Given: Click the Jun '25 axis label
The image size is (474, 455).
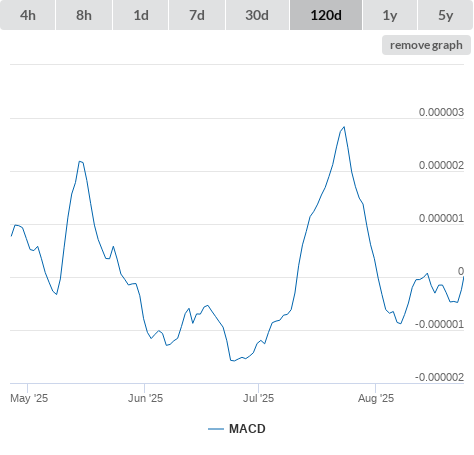Looking at the screenshot, I should pos(145,398).
